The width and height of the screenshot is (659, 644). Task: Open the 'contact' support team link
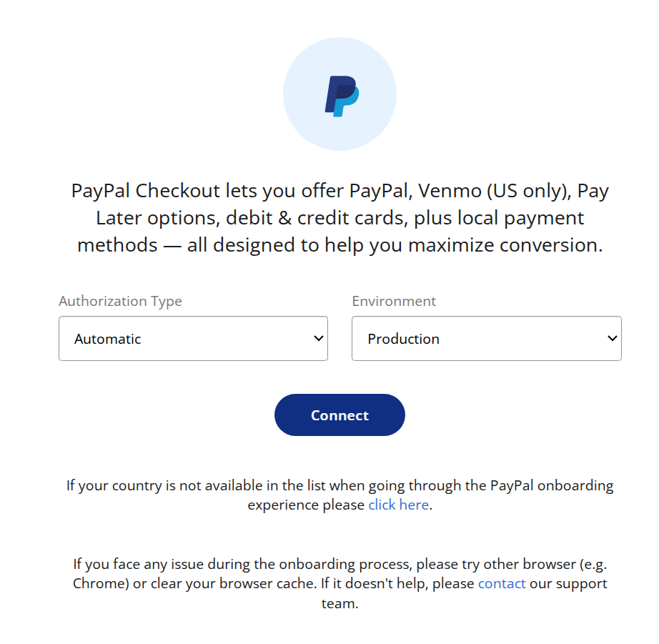click(502, 583)
